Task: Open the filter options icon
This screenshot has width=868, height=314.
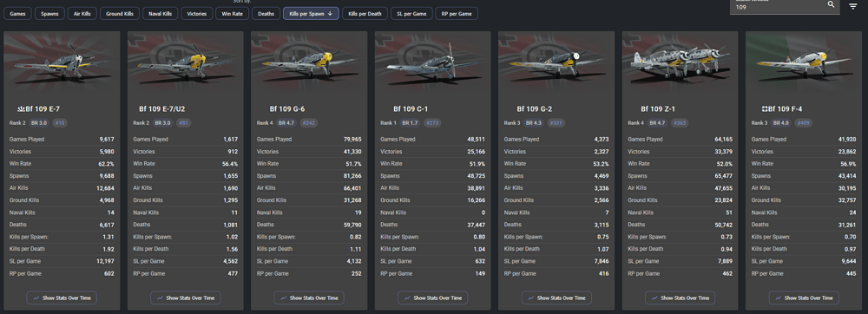Action: coord(853,6)
